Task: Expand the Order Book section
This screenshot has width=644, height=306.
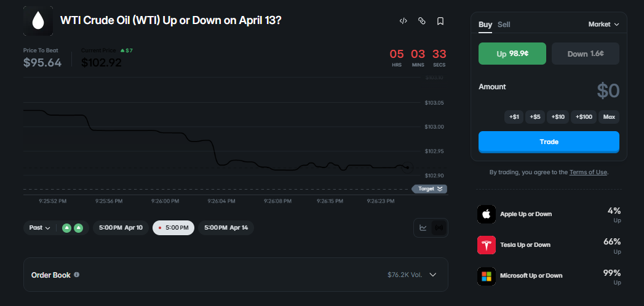Action: coord(433,275)
